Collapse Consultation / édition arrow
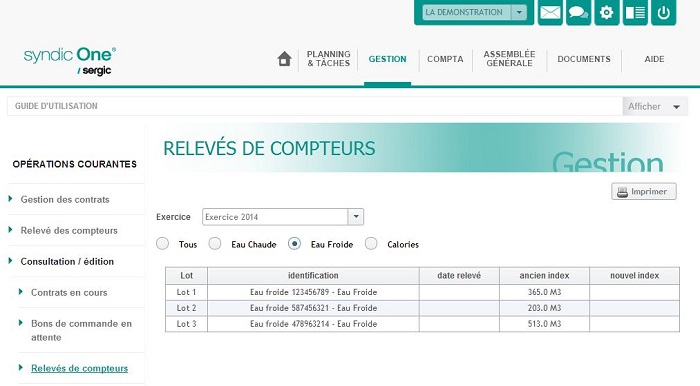 [11, 261]
